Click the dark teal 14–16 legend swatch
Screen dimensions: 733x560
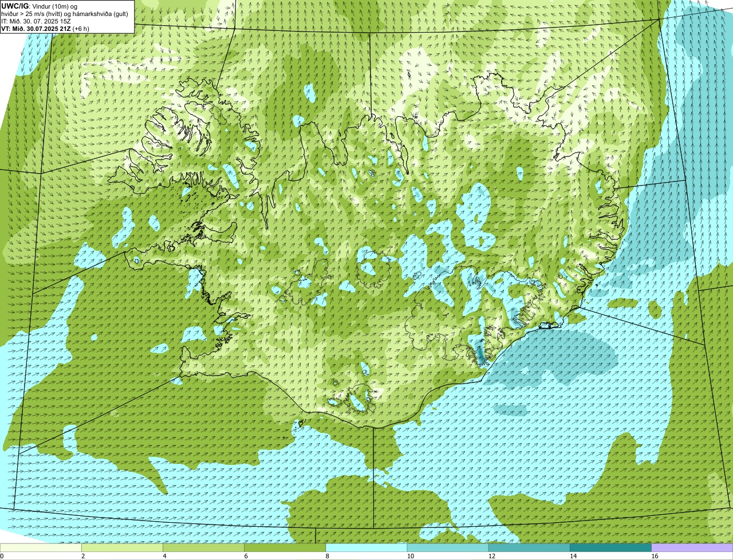coord(610,547)
